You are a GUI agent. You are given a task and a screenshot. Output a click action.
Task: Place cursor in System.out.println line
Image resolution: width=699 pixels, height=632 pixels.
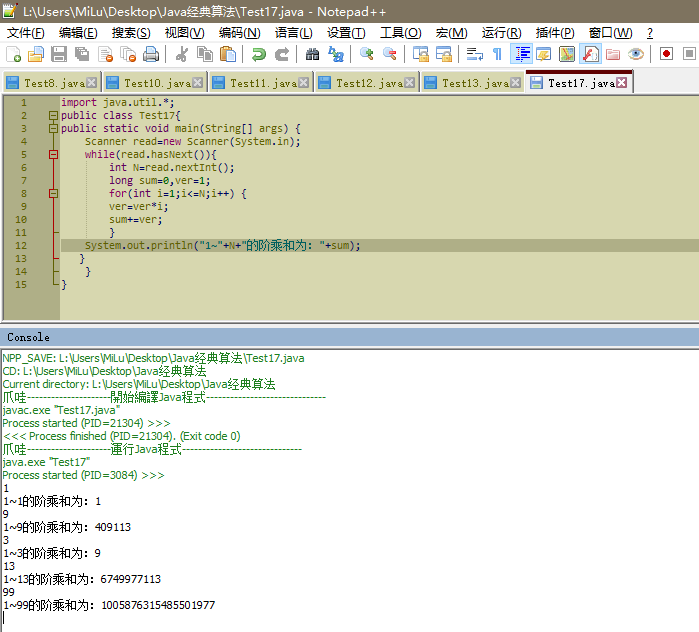[x=222, y=246]
